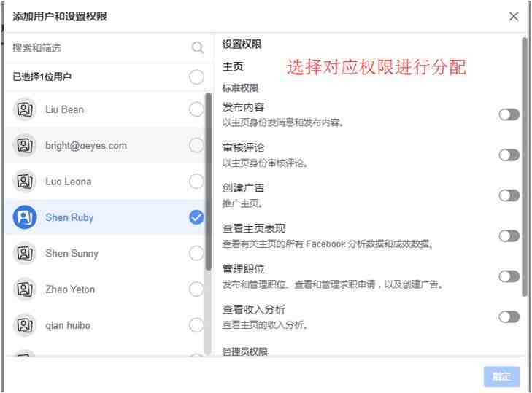The image size is (532, 393).
Task: Click Liu Bean's avatar icon
Action: (25, 109)
